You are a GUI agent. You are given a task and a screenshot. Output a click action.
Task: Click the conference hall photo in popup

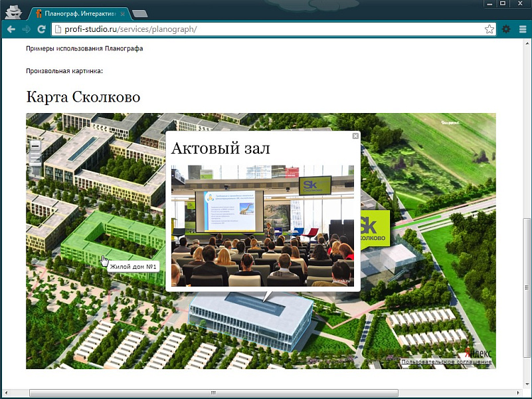pyautogui.click(x=262, y=225)
